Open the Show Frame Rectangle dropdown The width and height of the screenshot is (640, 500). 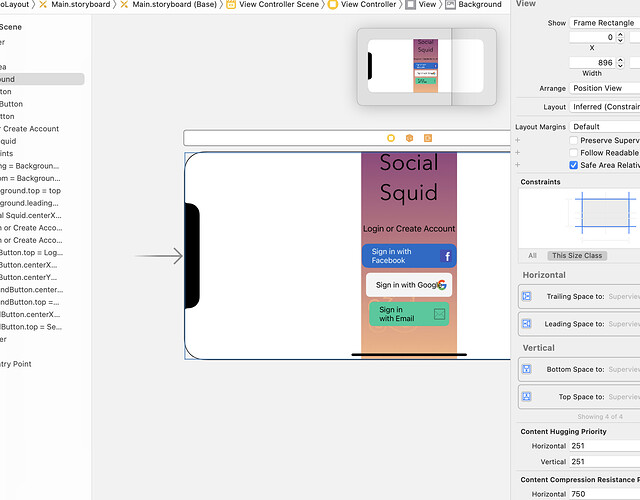coord(604,23)
